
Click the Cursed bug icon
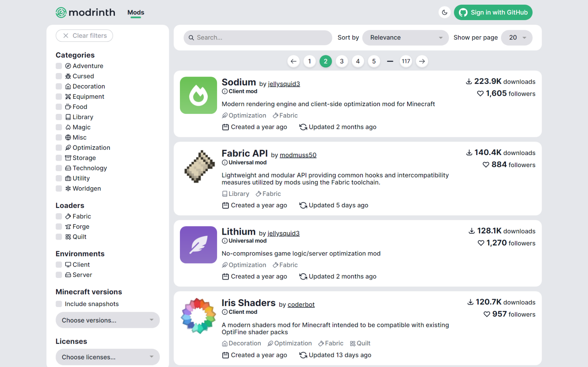(x=68, y=76)
